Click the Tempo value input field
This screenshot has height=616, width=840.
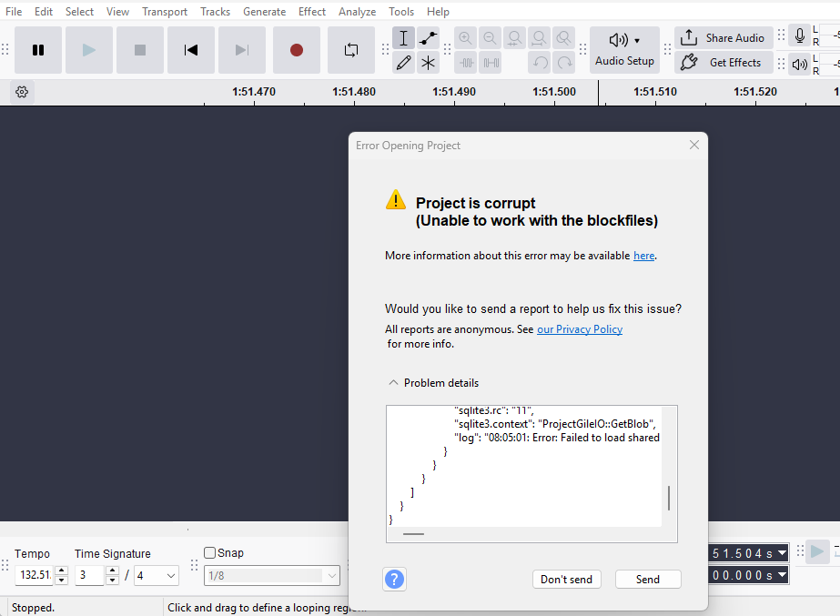[34, 575]
